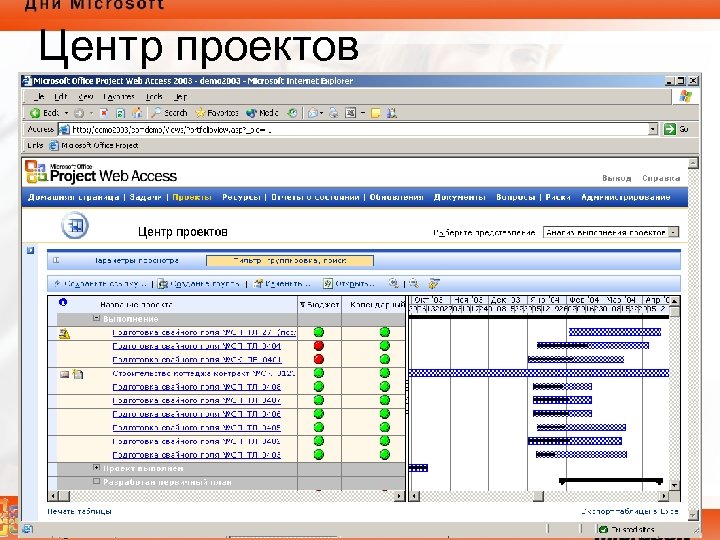The image size is (720, 540).
Task: Click the Messenger icon at toolbar end
Action: (392, 113)
